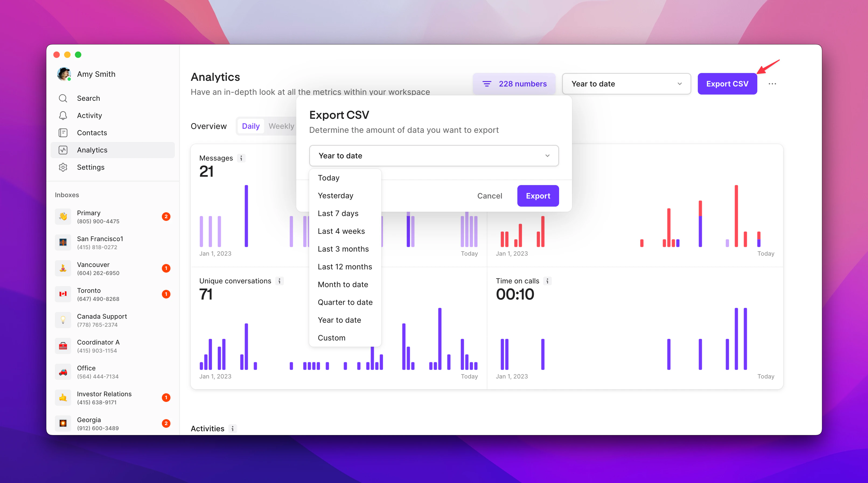Open the top date range filter dropdown
The image size is (868, 483).
[x=626, y=84]
